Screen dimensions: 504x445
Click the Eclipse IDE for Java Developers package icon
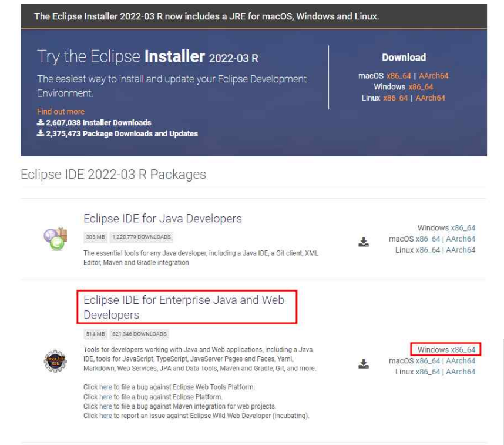coord(55,239)
